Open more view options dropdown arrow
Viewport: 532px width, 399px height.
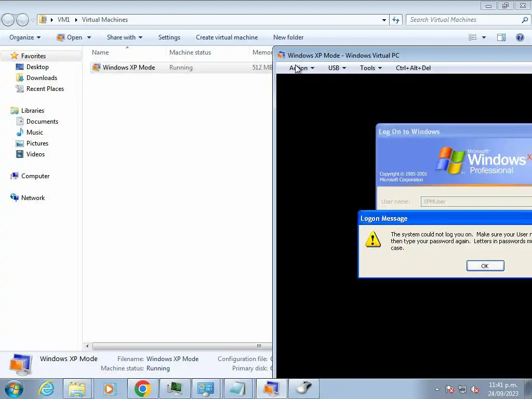click(x=484, y=37)
